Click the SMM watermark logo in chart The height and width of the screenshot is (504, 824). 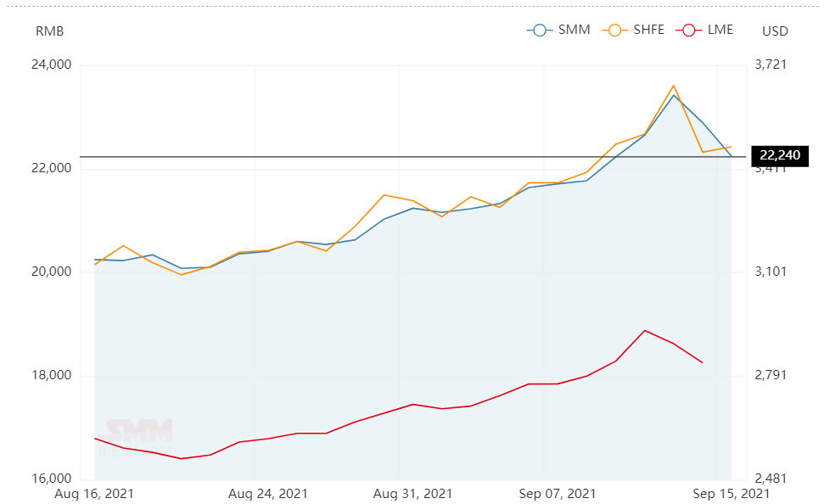click(x=138, y=433)
